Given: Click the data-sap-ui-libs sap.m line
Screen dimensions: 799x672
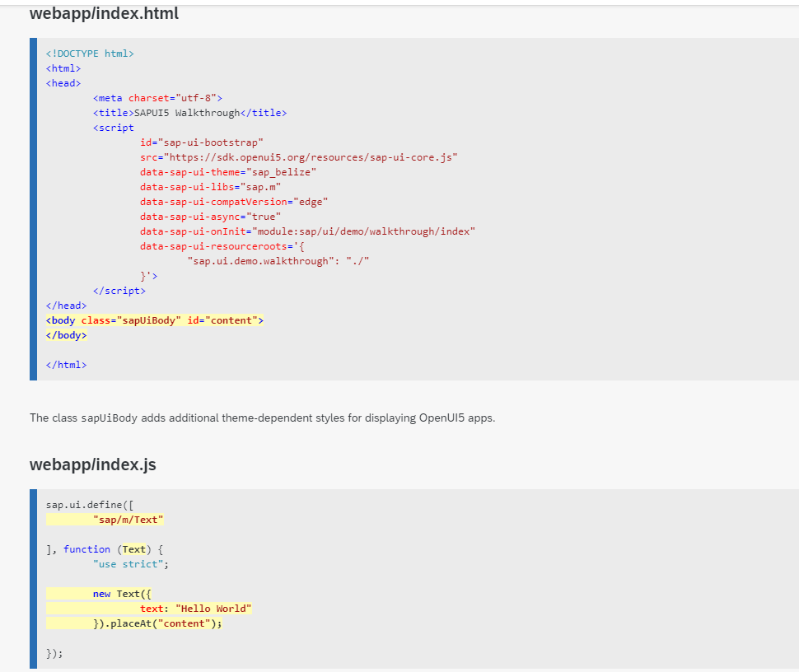Looking at the screenshot, I should tap(210, 187).
